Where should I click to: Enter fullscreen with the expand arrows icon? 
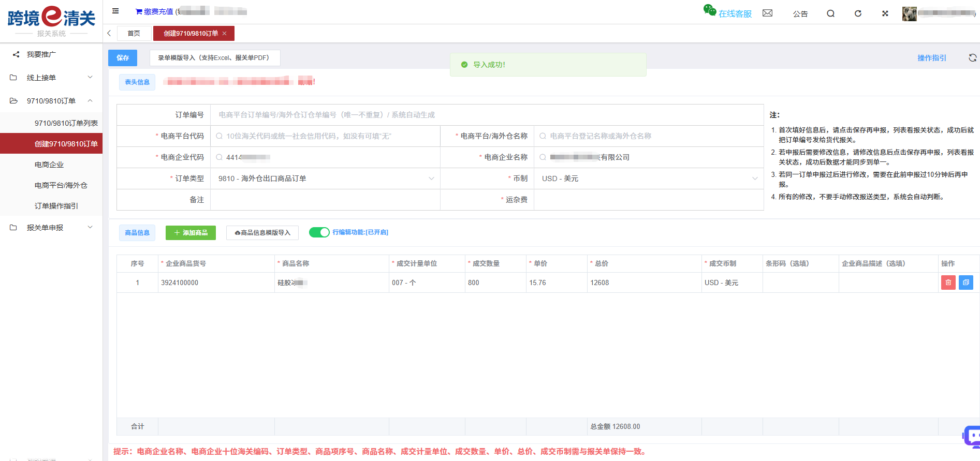click(885, 13)
